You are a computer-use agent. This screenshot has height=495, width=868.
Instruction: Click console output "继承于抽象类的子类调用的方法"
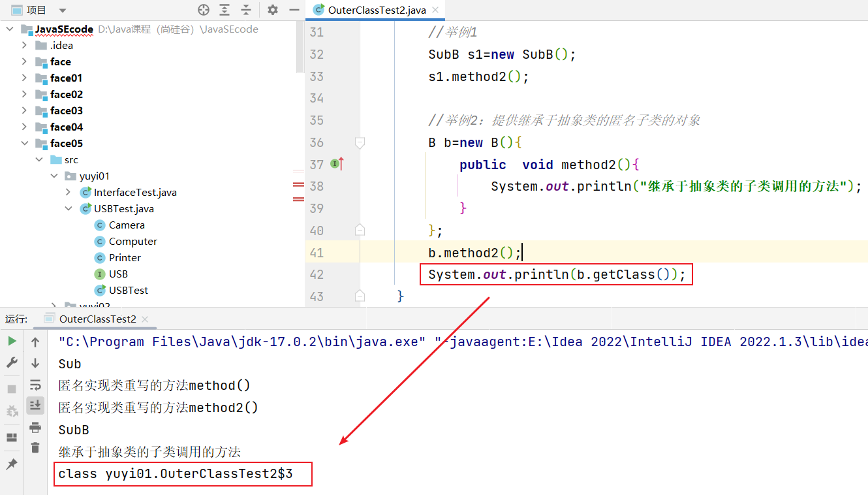[149, 452]
